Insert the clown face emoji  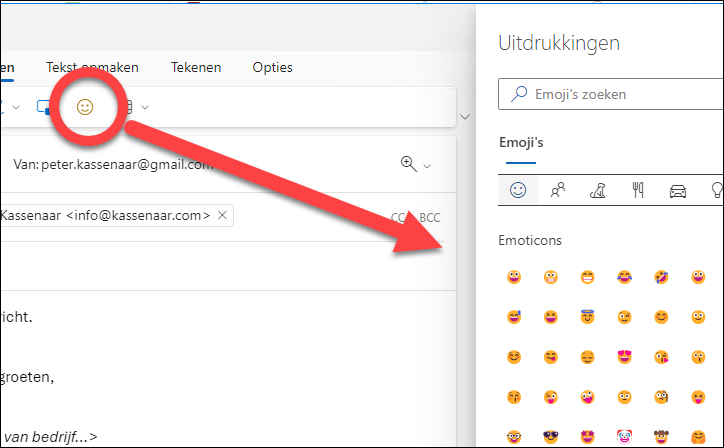point(624,437)
